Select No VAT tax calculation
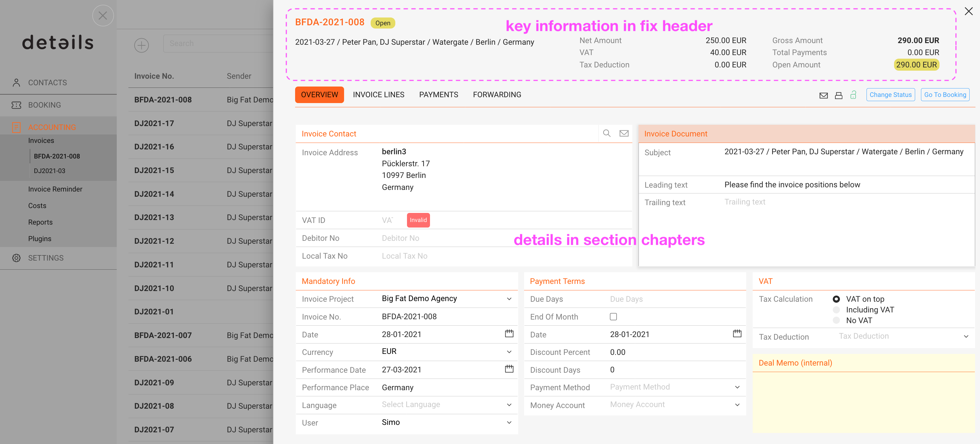 [836, 321]
